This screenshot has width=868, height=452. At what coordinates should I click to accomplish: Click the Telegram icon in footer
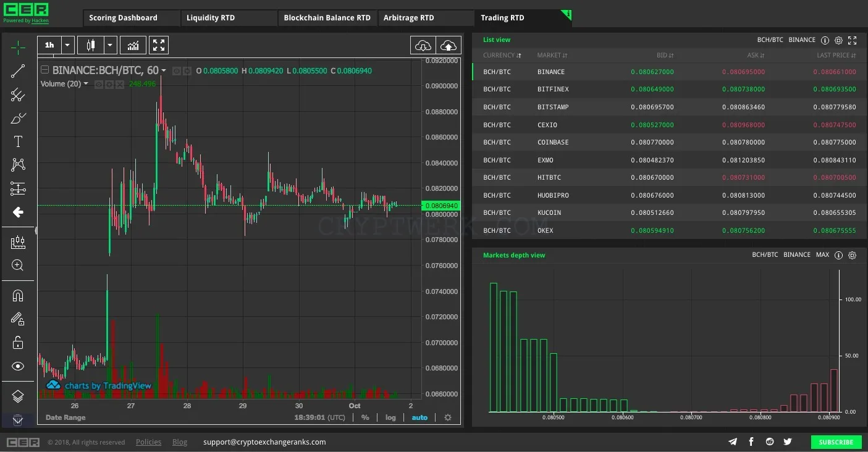(733, 442)
